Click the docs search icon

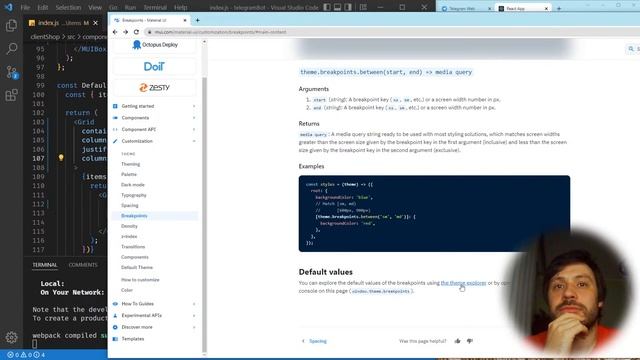[631, 49]
